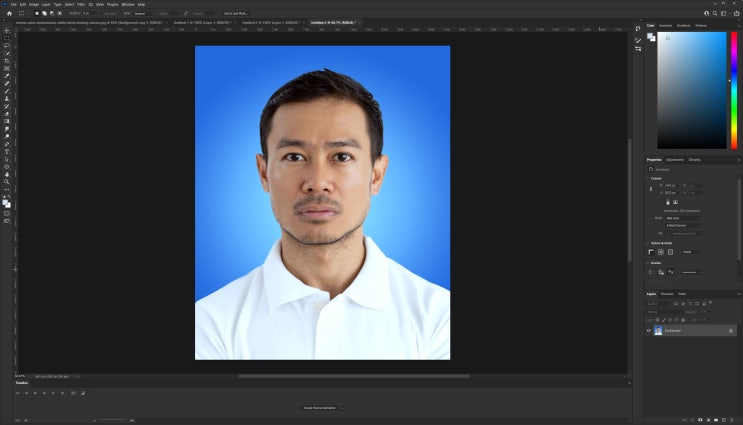Select the Rectangular Marquee tool
Viewport: 743px width, 425px height.
(x=7, y=38)
